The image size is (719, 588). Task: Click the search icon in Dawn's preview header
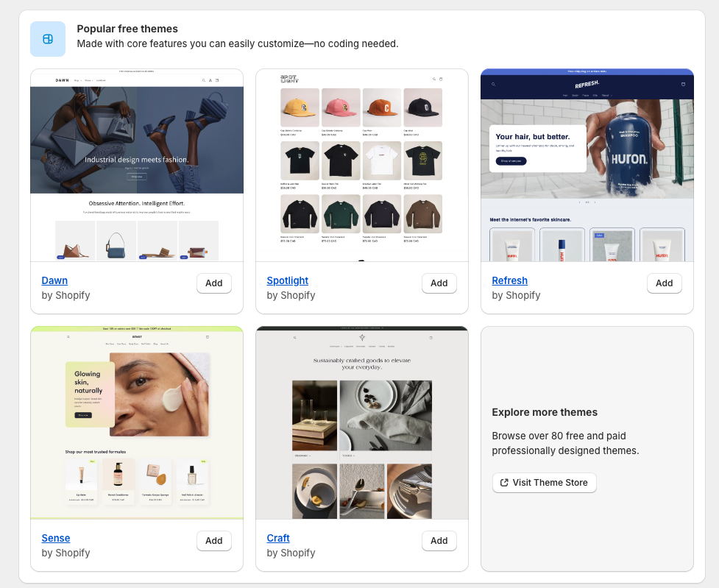203,80
